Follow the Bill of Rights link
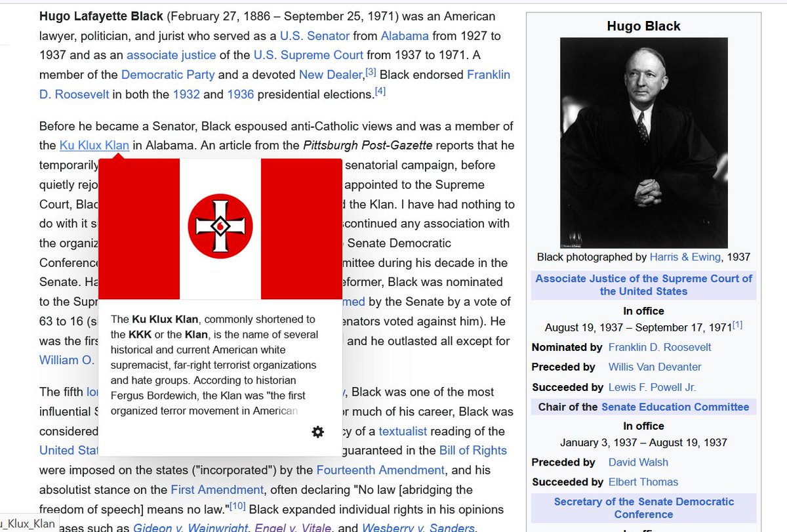The image size is (787, 532). 473,451
